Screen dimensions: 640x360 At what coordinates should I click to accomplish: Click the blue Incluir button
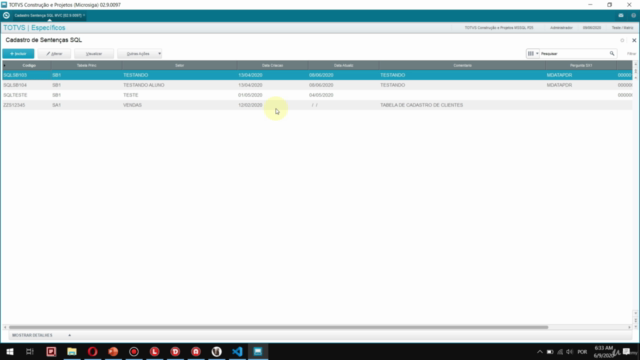[18, 53]
